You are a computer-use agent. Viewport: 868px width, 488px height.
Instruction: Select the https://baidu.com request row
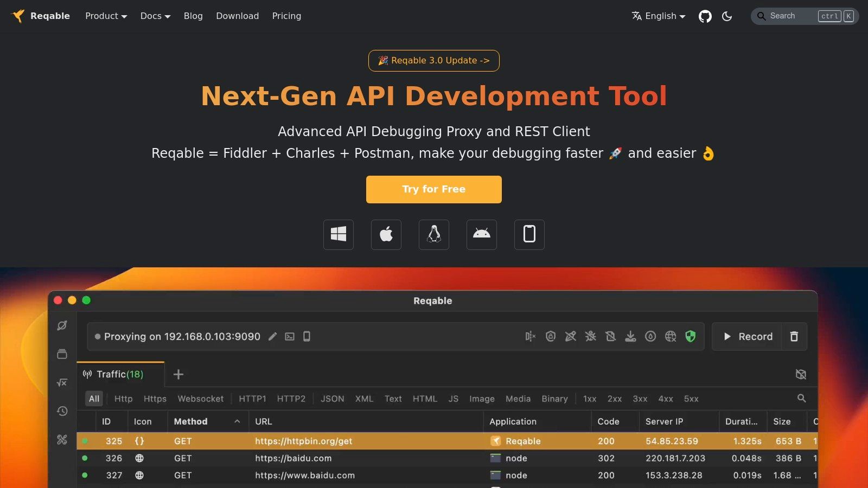447,459
